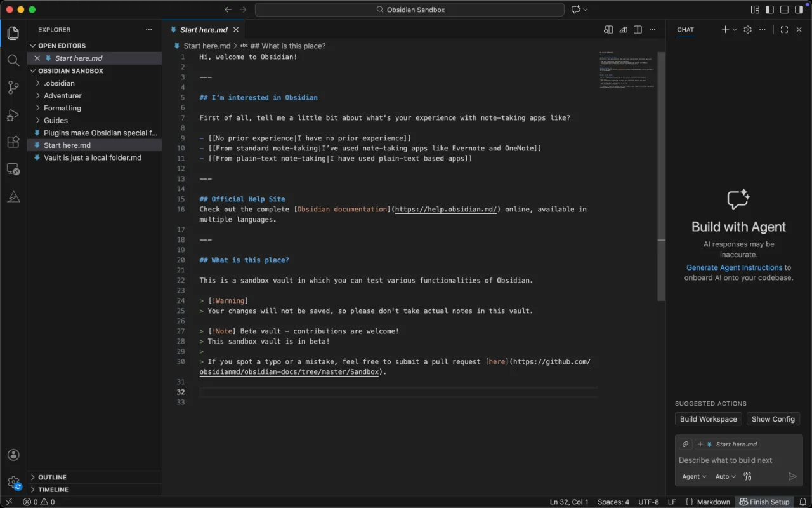Viewport: 812px width, 508px height.
Task: Open the Source Control view
Action: click(13, 88)
